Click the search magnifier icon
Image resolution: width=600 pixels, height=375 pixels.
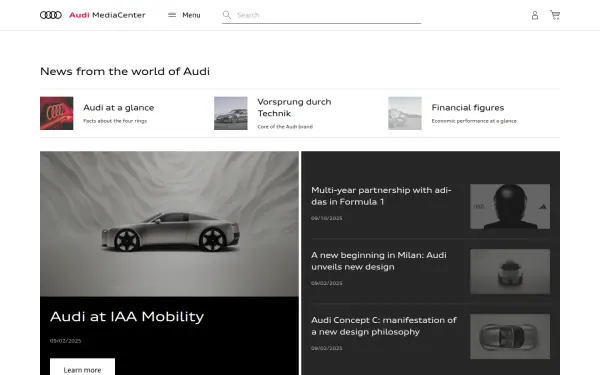227,15
